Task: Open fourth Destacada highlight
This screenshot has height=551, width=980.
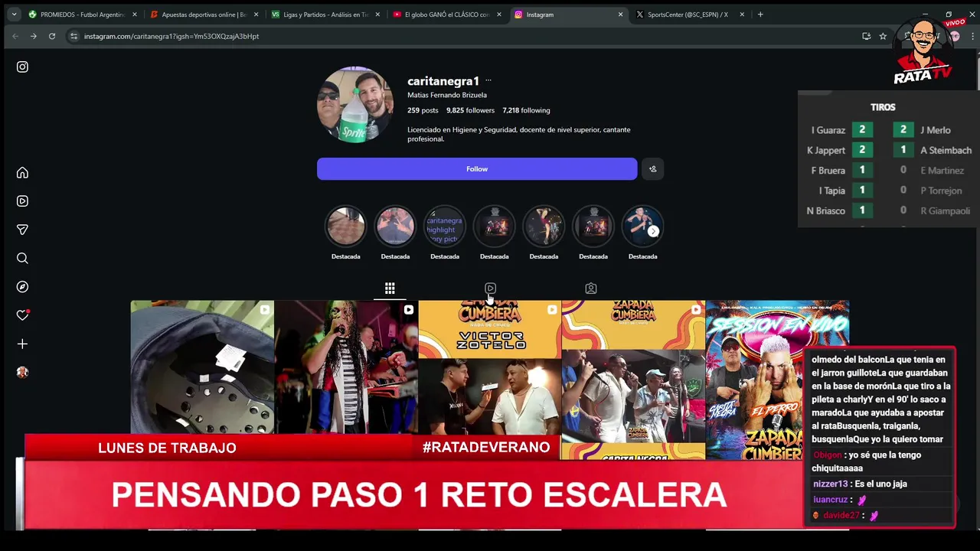Action: pyautogui.click(x=494, y=227)
